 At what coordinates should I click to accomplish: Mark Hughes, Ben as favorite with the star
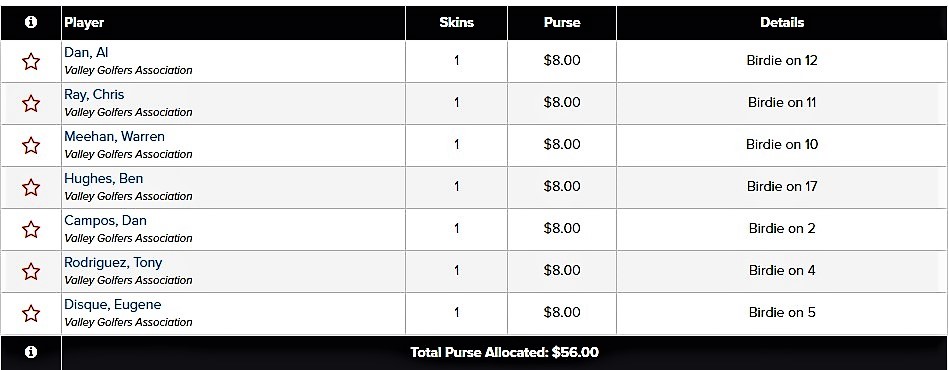pos(31,187)
